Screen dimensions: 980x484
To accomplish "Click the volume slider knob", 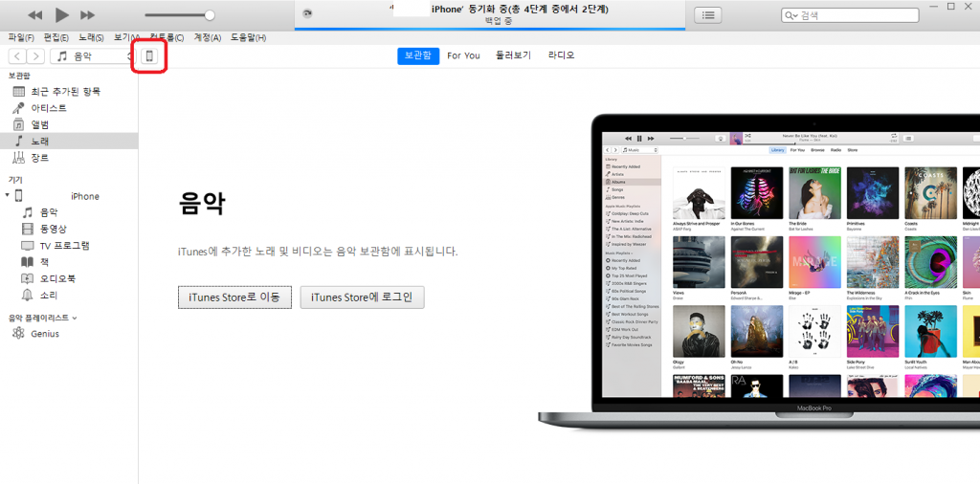I will [210, 15].
